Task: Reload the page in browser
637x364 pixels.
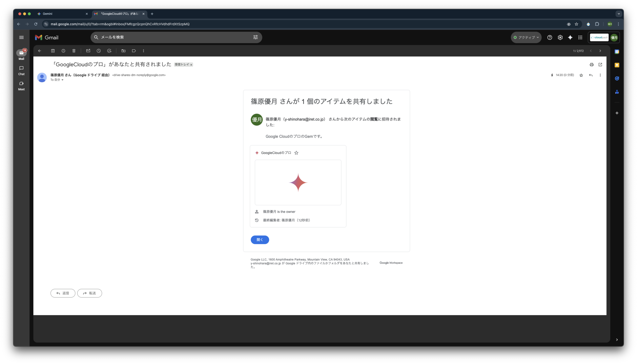Action: [36, 24]
